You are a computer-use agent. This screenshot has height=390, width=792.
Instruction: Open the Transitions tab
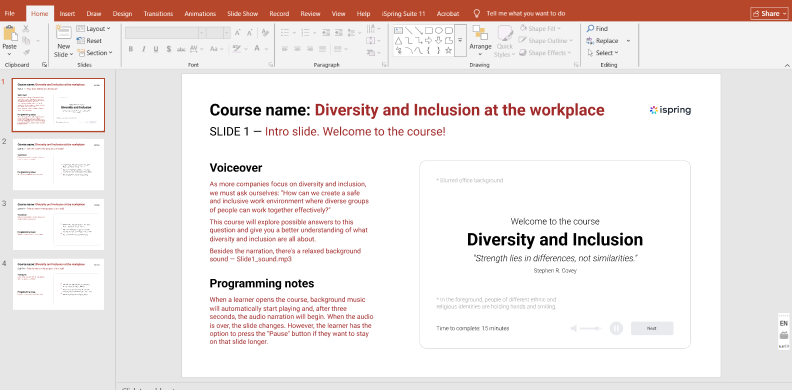[158, 14]
